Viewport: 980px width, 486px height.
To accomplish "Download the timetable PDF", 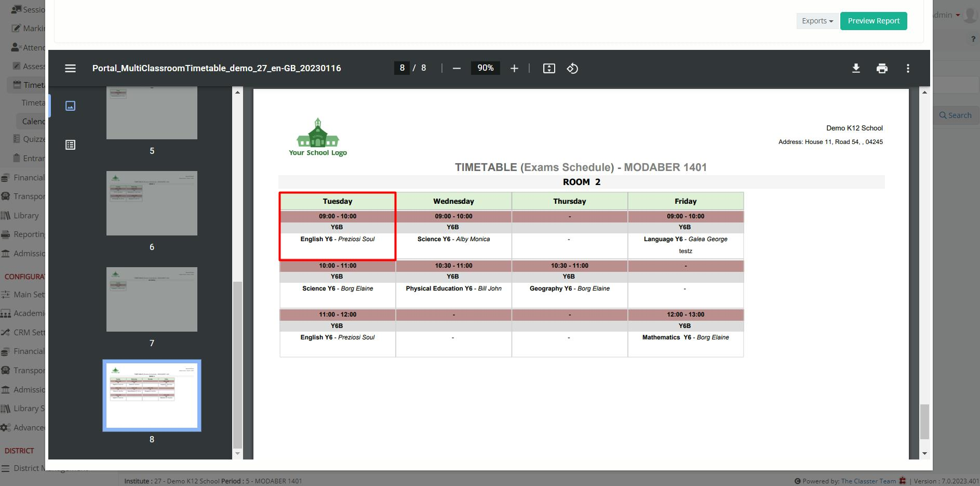I will coord(856,68).
